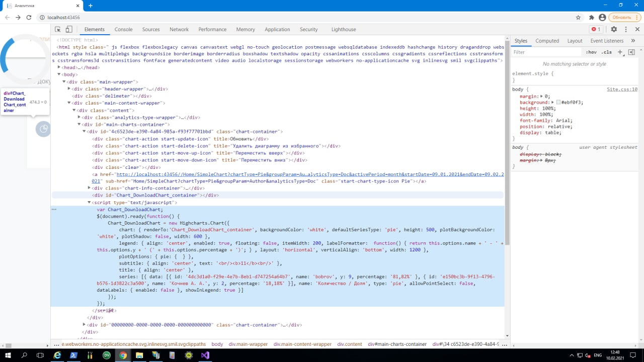Toggle the :hov element state button

[x=591, y=52]
